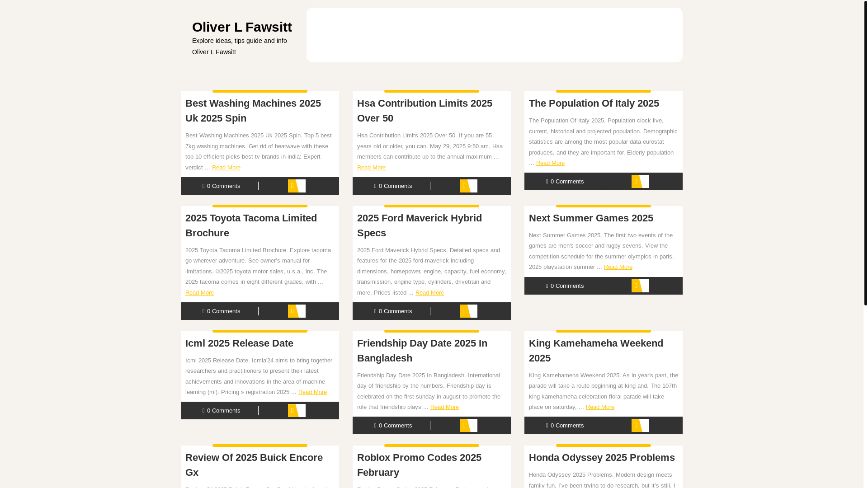View 0 Comments on Ford Maverick post
The image size is (868, 488).
(393, 311)
